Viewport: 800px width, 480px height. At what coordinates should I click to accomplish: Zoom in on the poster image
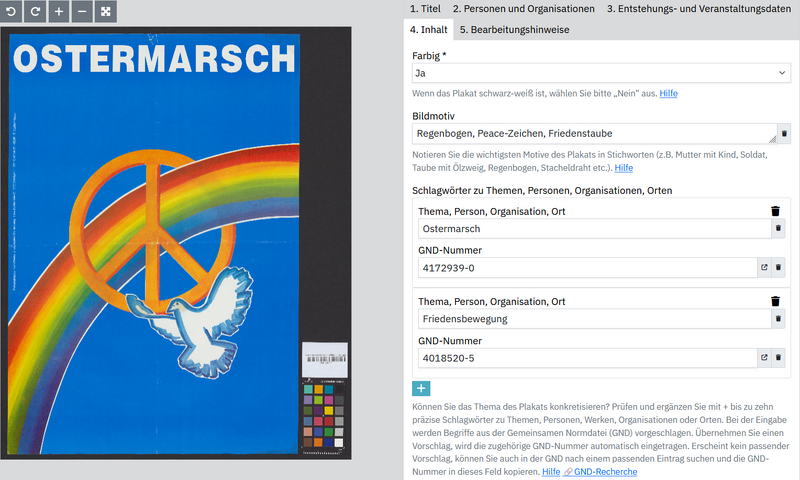point(59,11)
